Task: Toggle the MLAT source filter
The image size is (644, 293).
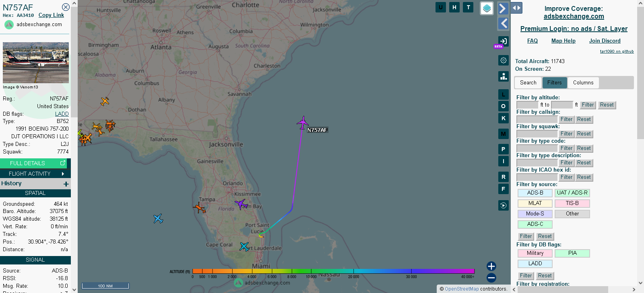Action: tap(535, 203)
